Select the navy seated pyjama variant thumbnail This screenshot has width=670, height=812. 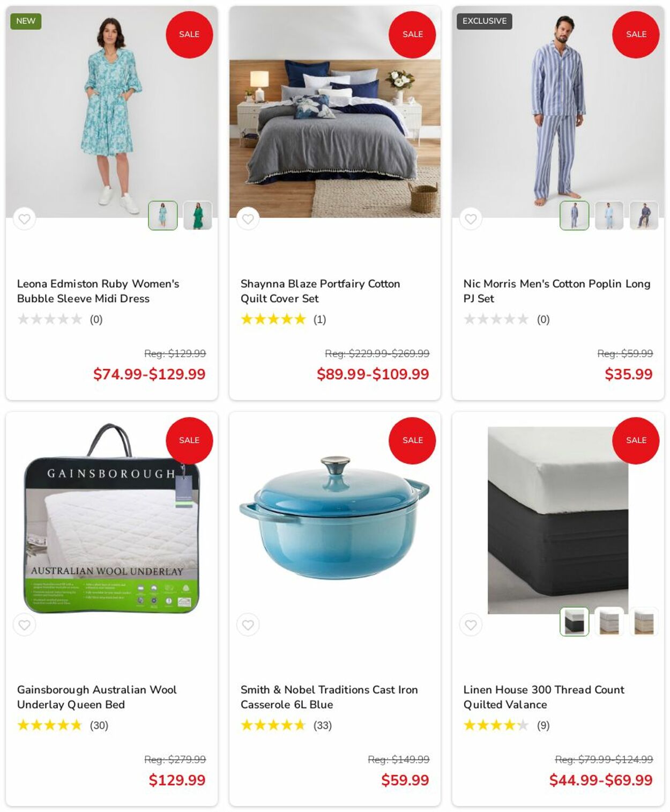(644, 216)
